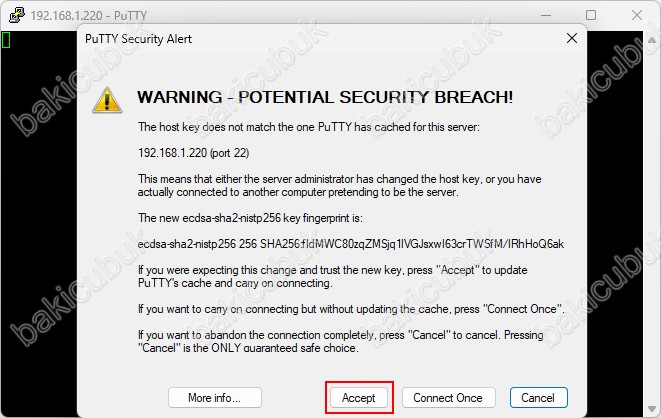Click the black terminal area beside the dialog
661x418 pixels.
click(39, 223)
